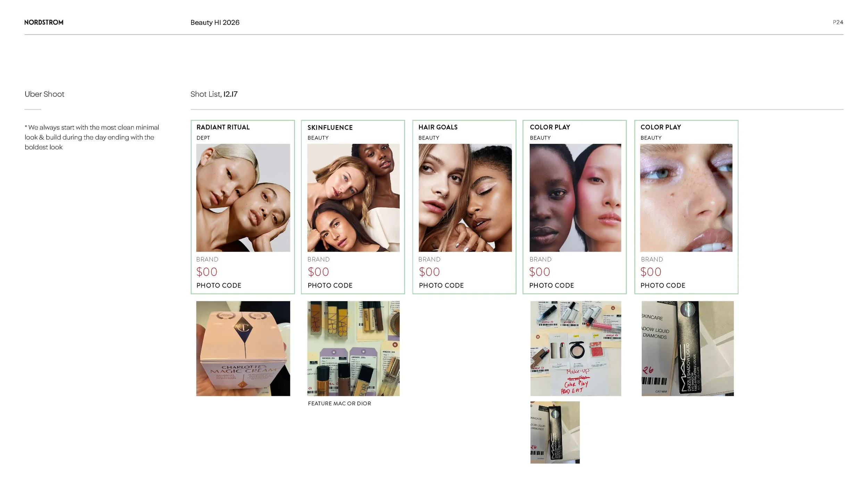Click the RADIANT RITUAL card title
The image size is (868, 488).
[223, 127]
